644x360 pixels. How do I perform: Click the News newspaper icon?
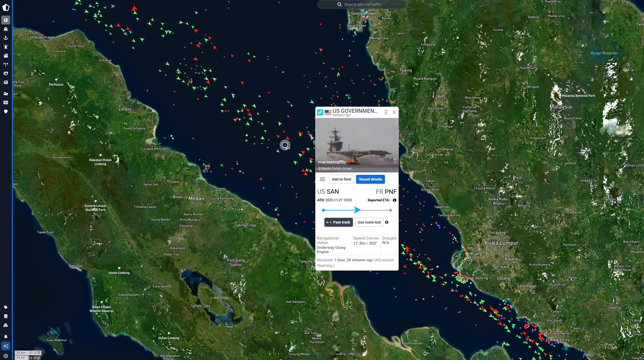[6, 82]
